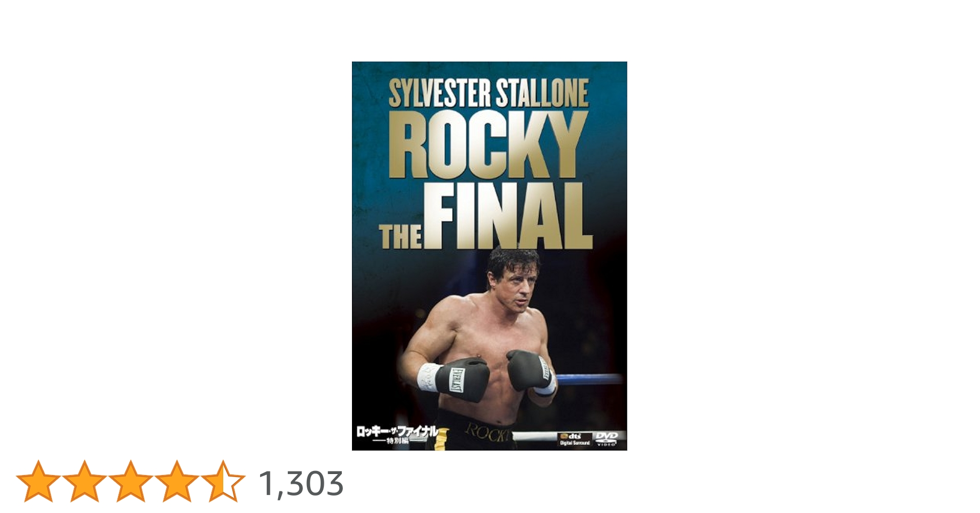Click the small gold THE word

point(401,236)
